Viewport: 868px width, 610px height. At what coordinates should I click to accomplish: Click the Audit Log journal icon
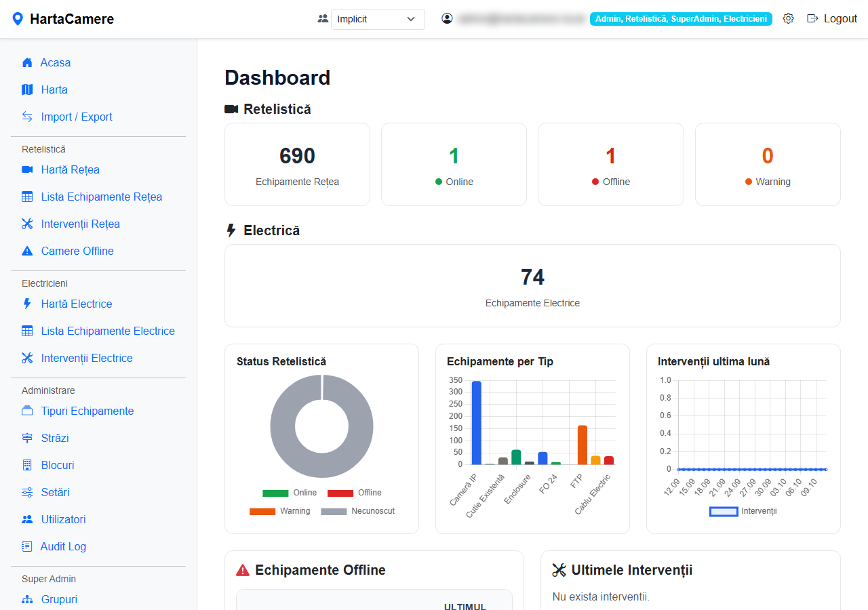pyautogui.click(x=27, y=546)
